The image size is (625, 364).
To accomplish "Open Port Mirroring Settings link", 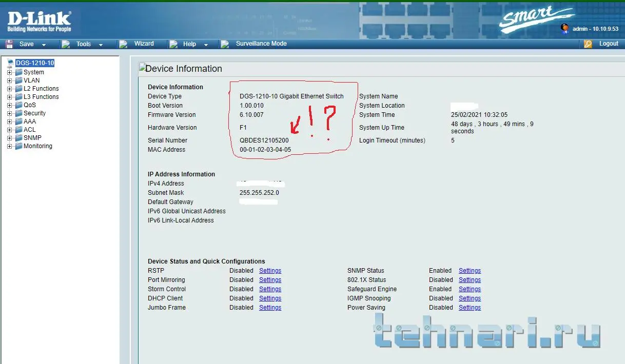I will point(270,280).
